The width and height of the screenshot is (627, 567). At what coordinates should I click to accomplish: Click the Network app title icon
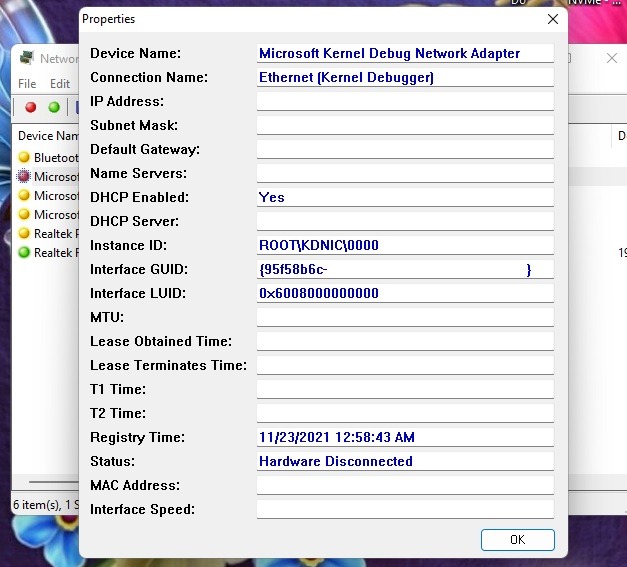click(x=27, y=58)
